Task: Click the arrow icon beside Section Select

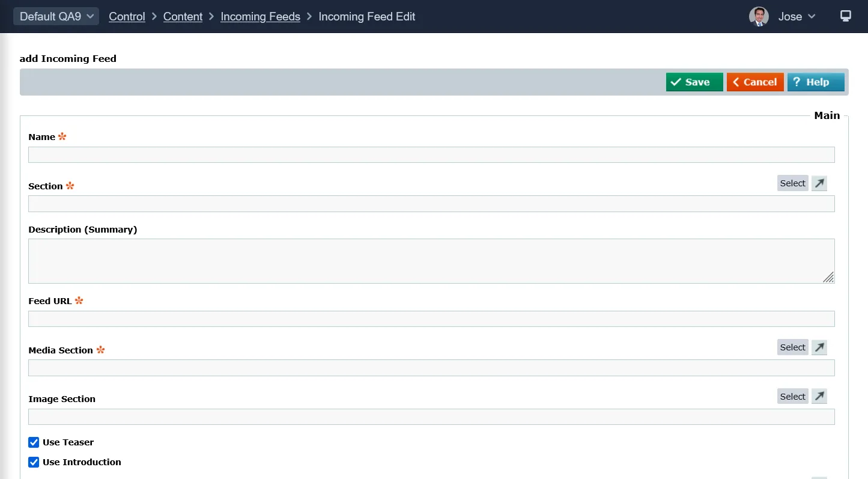Action: (x=819, y=183)
